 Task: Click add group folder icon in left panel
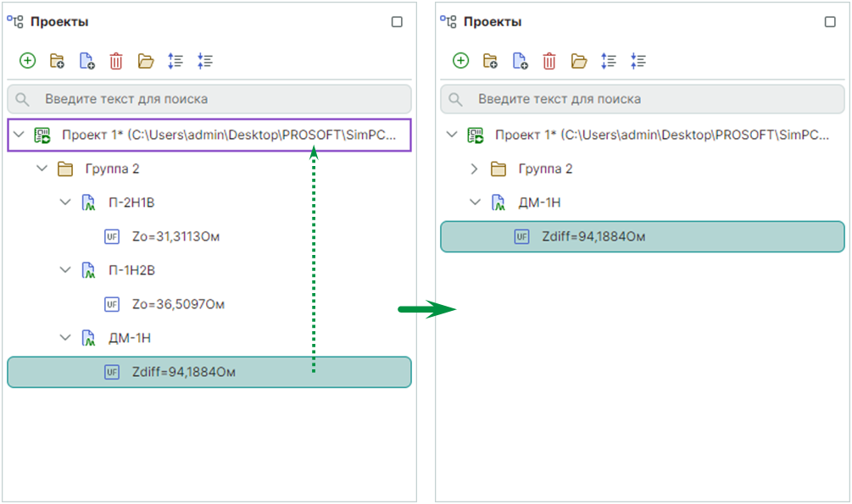pos(57,61)
